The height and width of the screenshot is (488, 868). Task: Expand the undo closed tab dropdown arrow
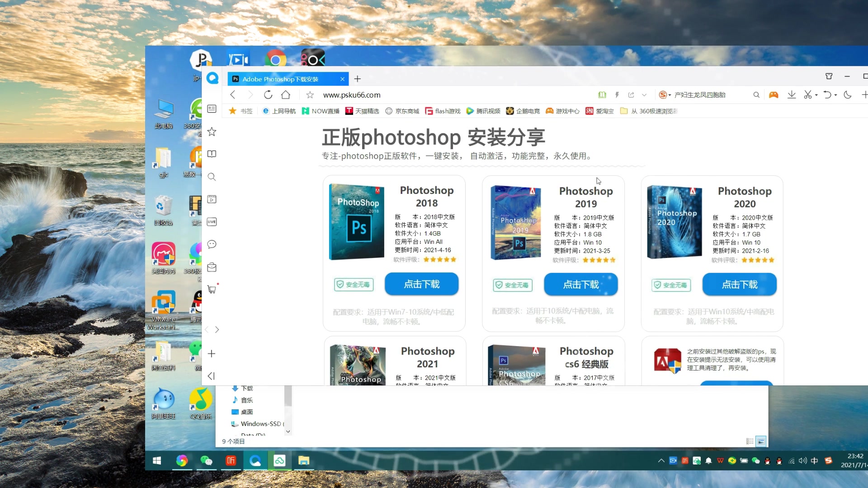pyautogui.click(x=836, y=95)
